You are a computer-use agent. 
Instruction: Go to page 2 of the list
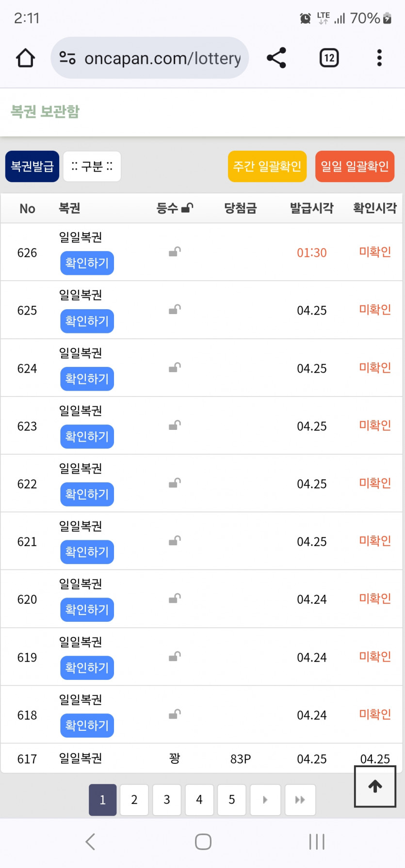[134, 800]
